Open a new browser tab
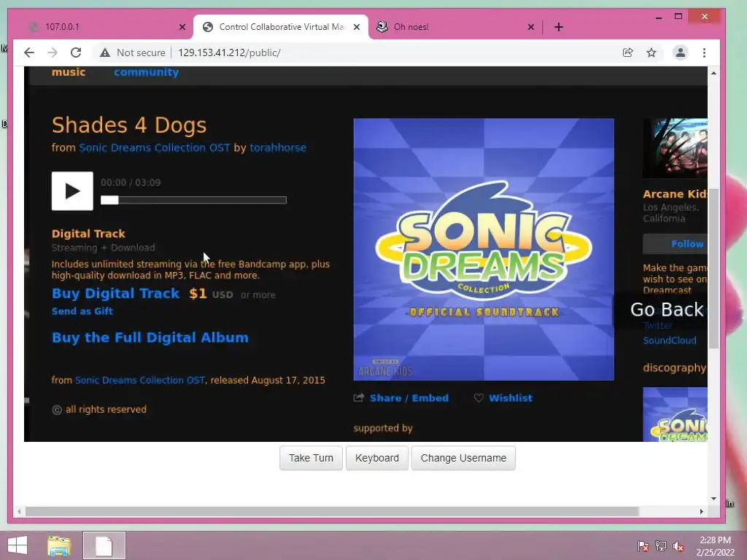This screenshot has height=560, width=747. pos(559,27)
